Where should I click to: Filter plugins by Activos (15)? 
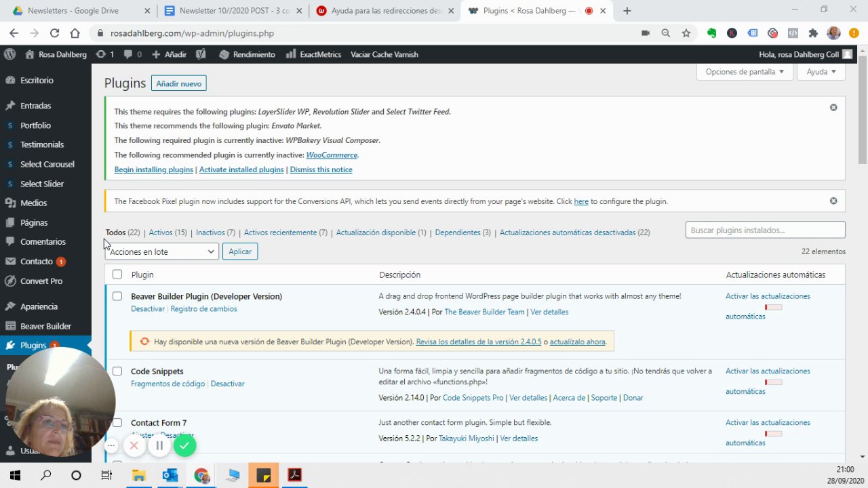point(167,232)
